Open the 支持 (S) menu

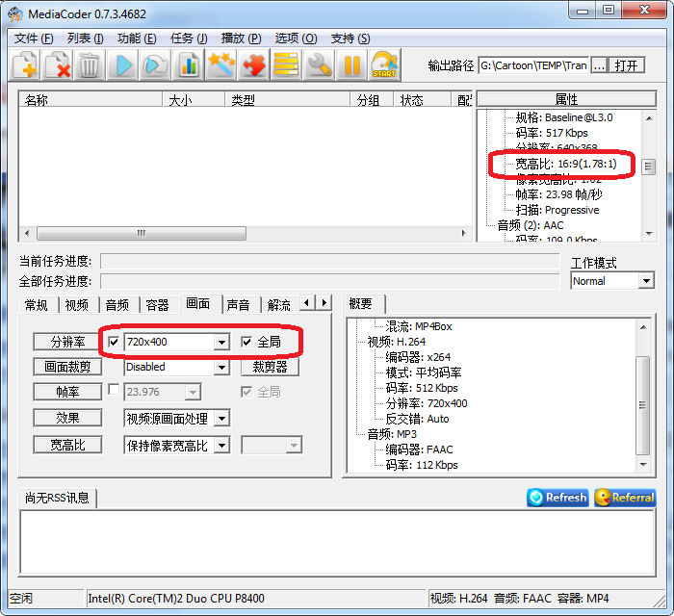pyautogui.click(x=350, y=38)
